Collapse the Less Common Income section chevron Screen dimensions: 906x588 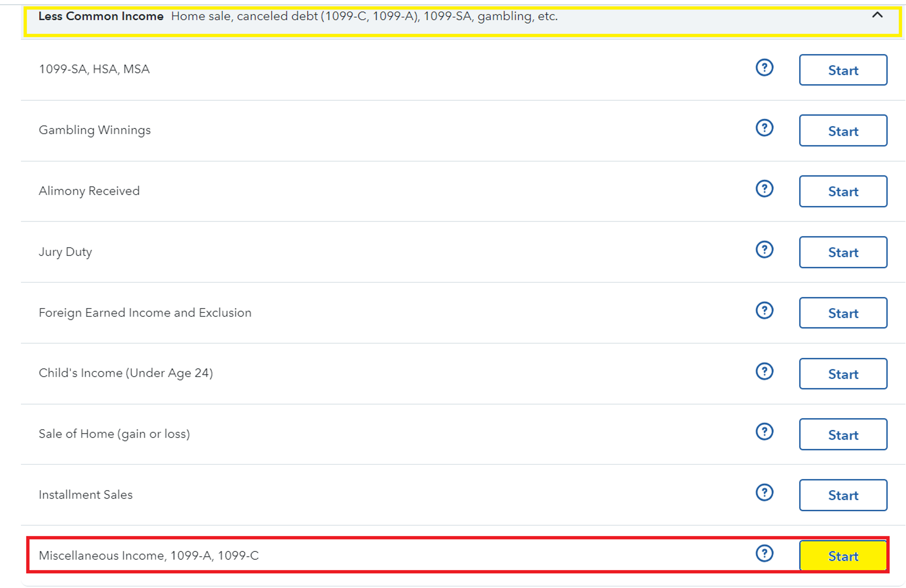(877, 15)
